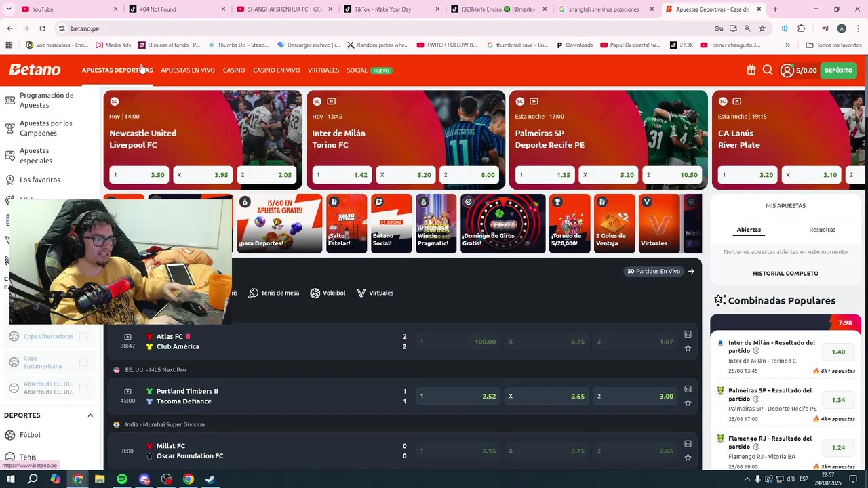Open the 2 Goles de Ventaja promo
The height and width of the screenshot is (488, 868).
point(614,224)
